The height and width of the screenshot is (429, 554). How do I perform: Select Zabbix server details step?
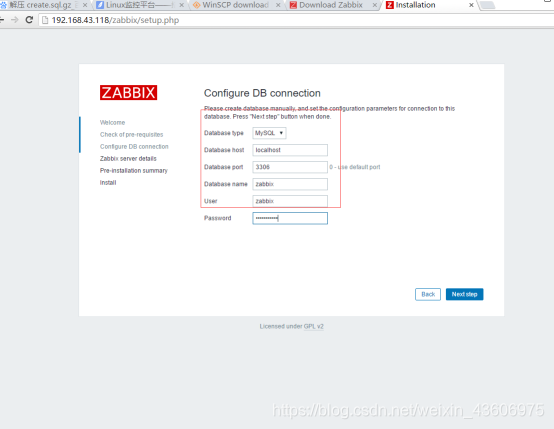tap(128, 158)
